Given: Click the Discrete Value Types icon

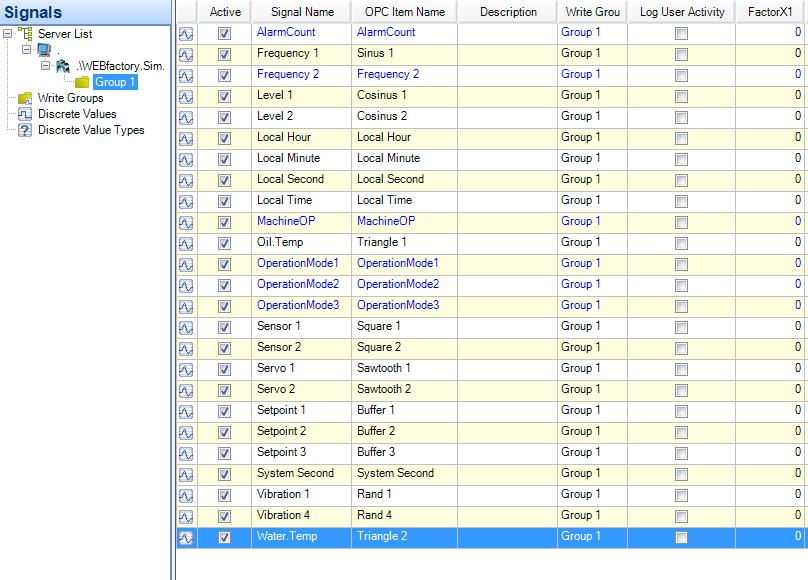Looking at the screenshot, I should click(25, 130).
